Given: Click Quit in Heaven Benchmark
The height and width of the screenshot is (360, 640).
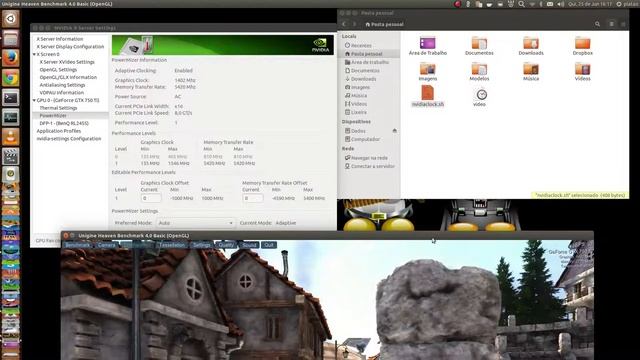Looking at the screenshot, I should [x=269, y=245].
